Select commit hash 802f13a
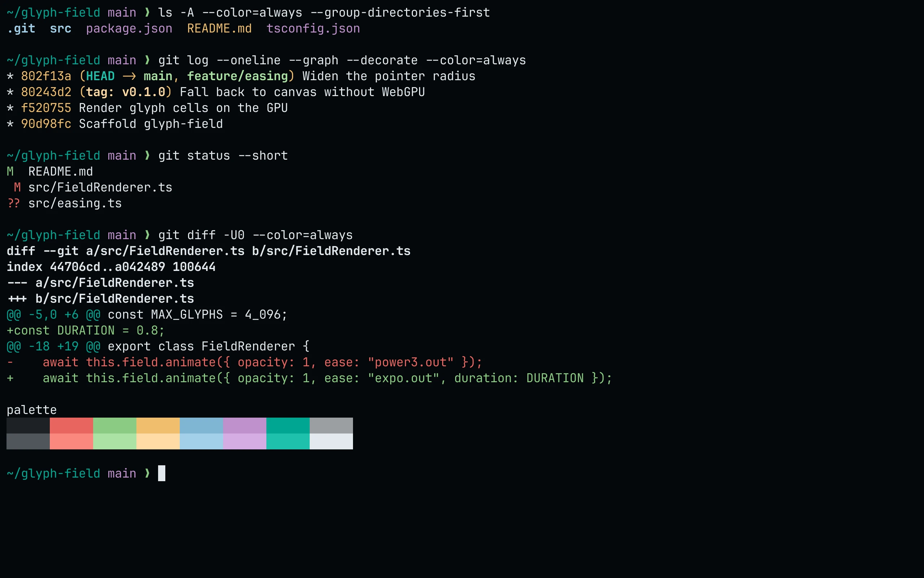Image resolution: width=924 pixels, height=578 pixels. [46, 76]
